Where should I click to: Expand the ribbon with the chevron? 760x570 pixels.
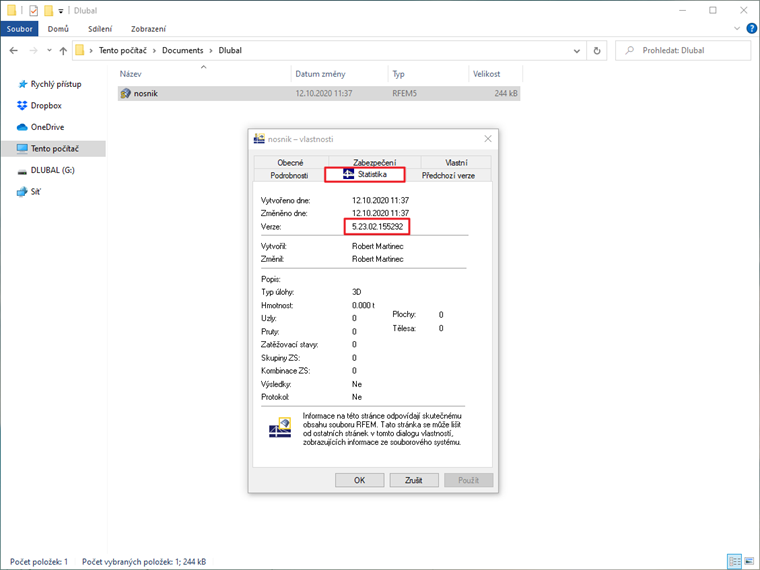(x=737, y=29)
